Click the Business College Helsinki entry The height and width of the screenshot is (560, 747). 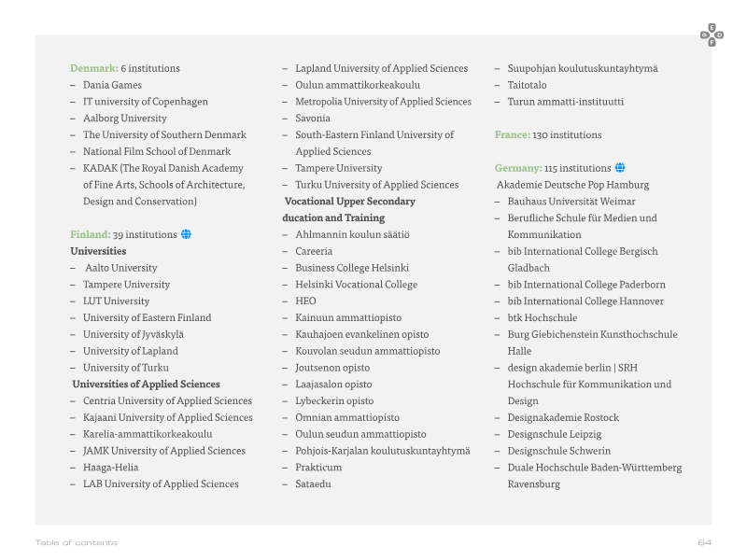click(x=352, y=268)
